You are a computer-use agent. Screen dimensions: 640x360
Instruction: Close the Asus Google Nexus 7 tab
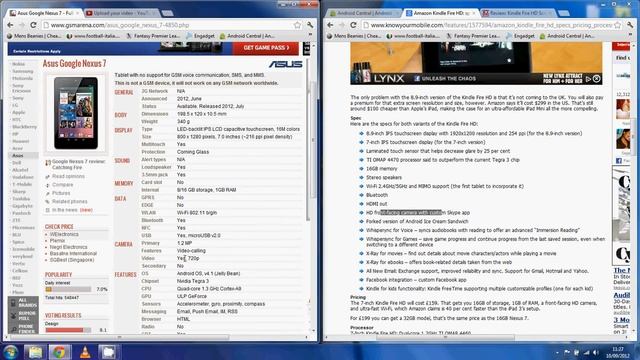coord(77,13)
